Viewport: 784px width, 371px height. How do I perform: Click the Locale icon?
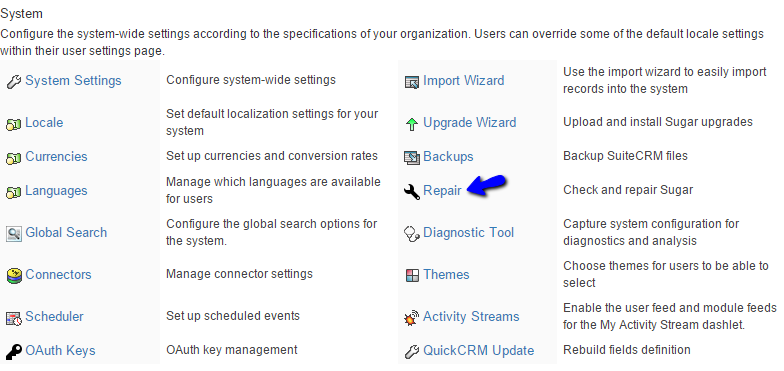pyautogui.click(x=14, y=124)
